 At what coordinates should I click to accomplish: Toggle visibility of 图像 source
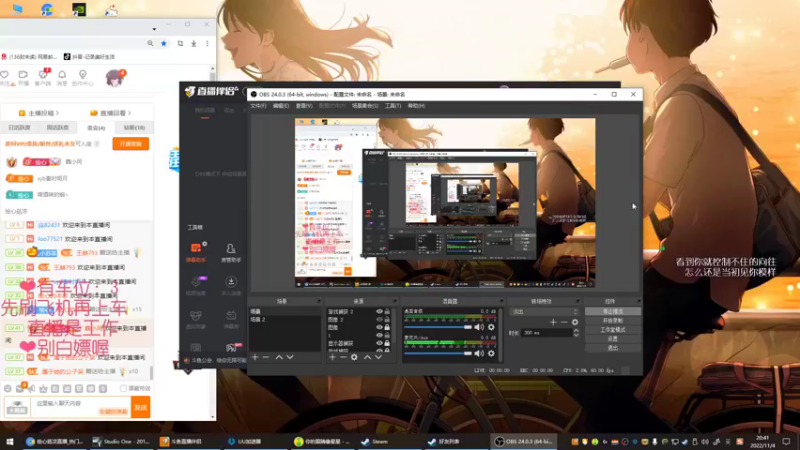[379, 327]
